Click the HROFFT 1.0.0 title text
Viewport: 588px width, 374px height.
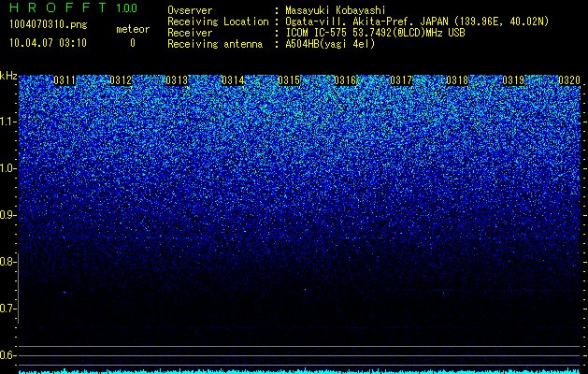(73, 7)
